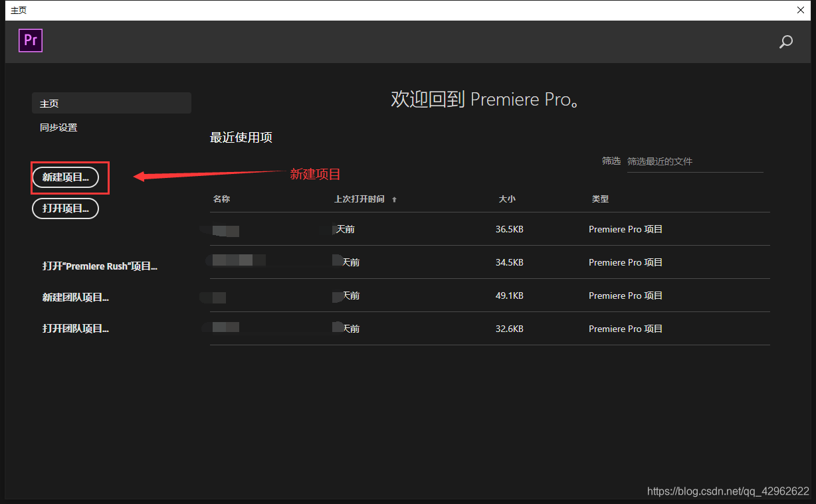
Task: Focus the 筛选最近的文件 filter field
Action: pos(695,161)
